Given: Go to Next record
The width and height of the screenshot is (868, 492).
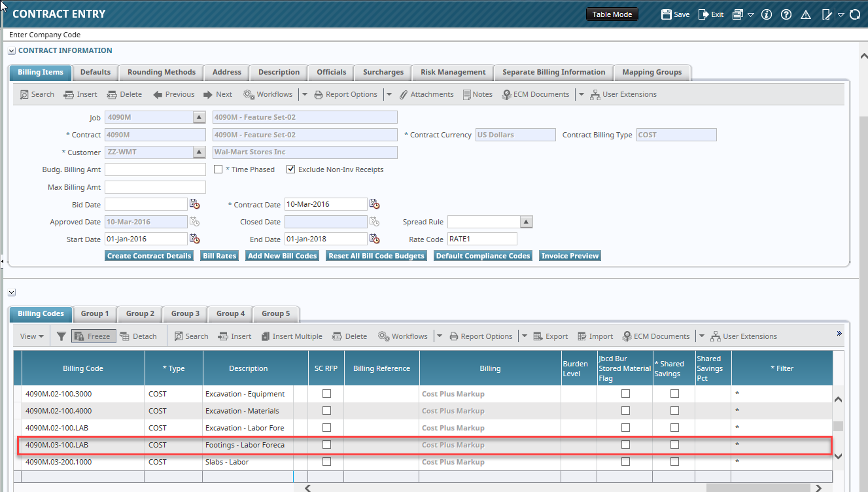Looking at the screenshot, I should pyautogui.click(x=218, y=94).
